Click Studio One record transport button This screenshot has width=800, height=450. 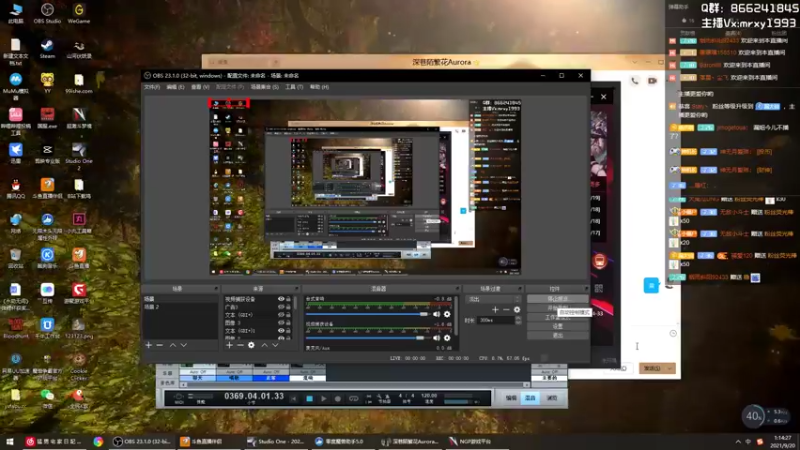click(x=337, y=398)
